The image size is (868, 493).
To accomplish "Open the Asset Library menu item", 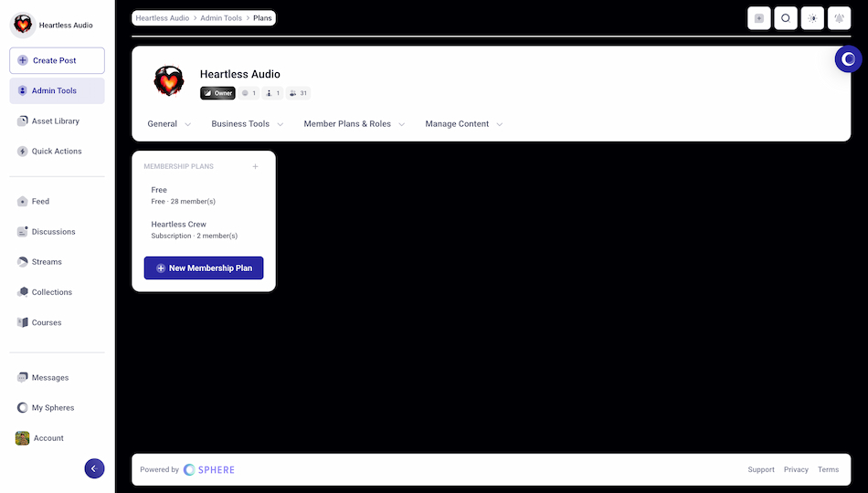I will point(57,121).
